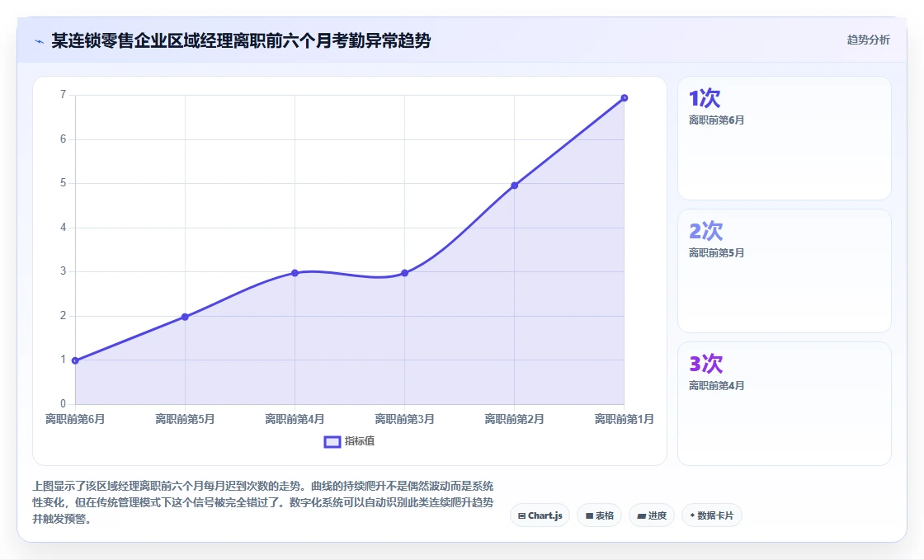Click the description paragraph below the chart
924x560 pixels.
[263, 502]
